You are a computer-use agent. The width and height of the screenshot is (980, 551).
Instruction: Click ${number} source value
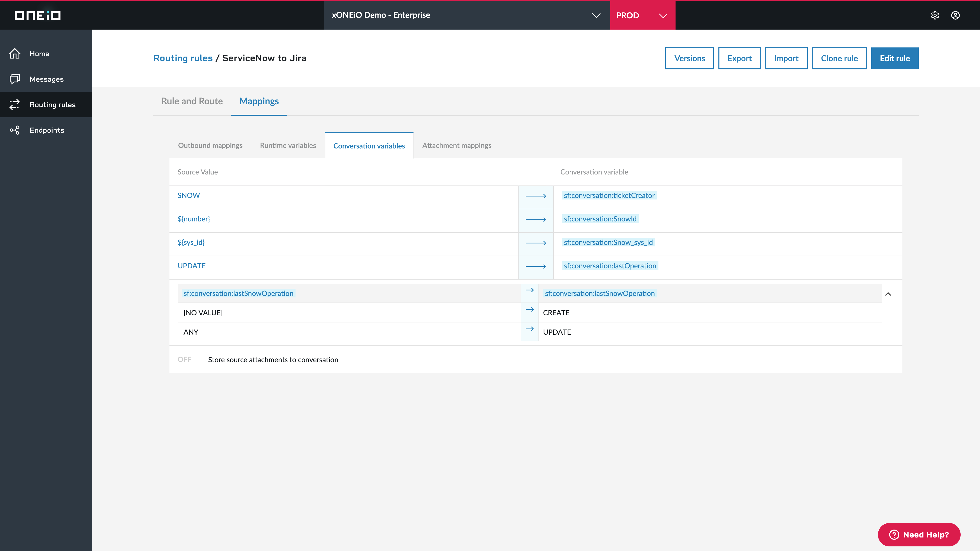pos(194,219)
